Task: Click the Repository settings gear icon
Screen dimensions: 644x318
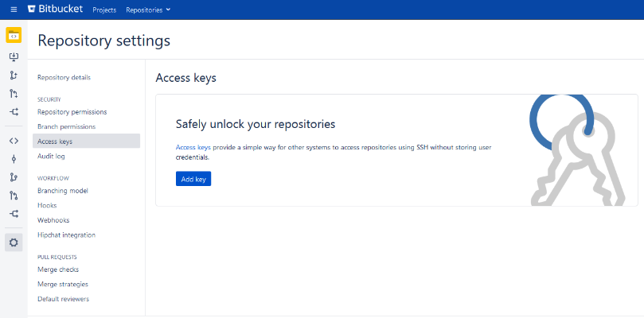Action: [14, 242]
